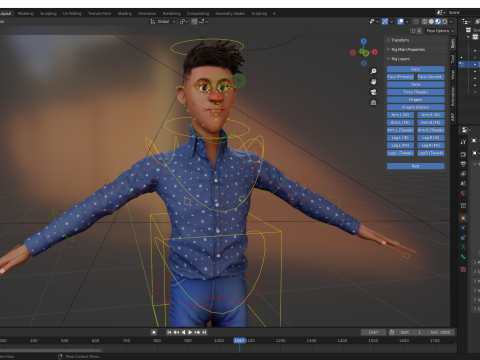Switch perspective/orthographic with the grid gizmo
The image size is (480, 360).
pyautogui.click(x=374, y=102)
